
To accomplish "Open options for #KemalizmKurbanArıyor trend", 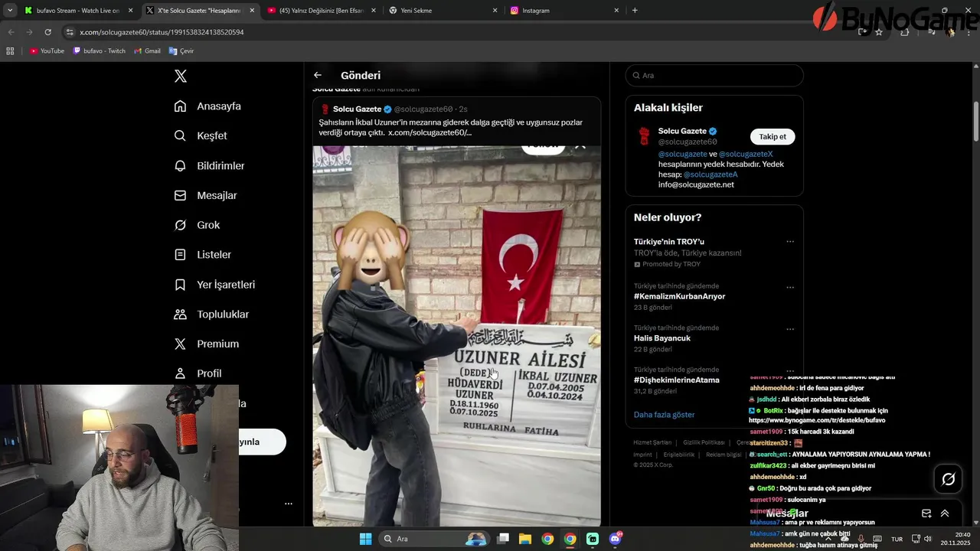I will [790, 288].
